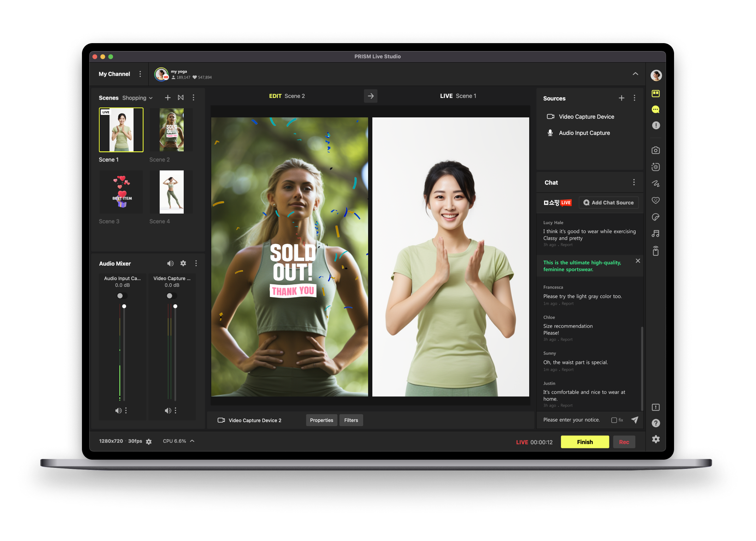Open the music note icon in sidebar
This screenshot has width=756, height=541.
point(656,234)
